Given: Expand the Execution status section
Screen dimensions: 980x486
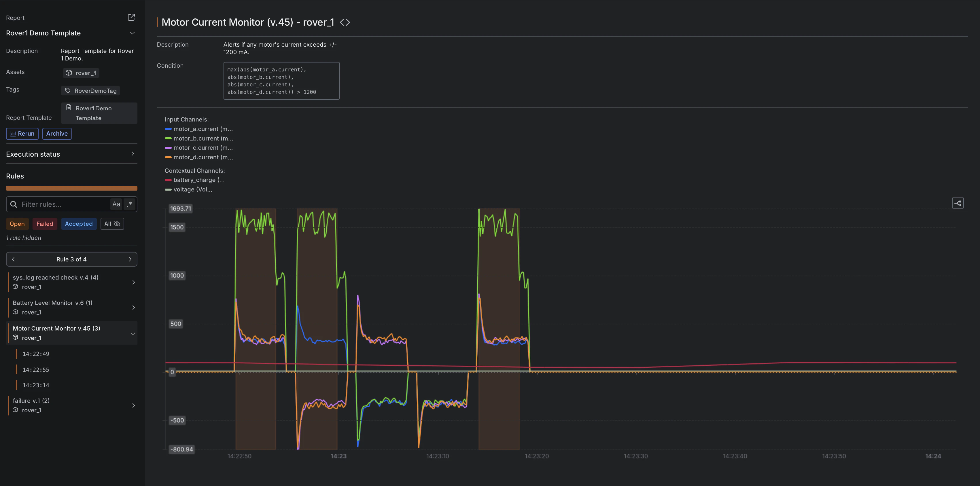Looking at the screenshot, I should (133, 154).
